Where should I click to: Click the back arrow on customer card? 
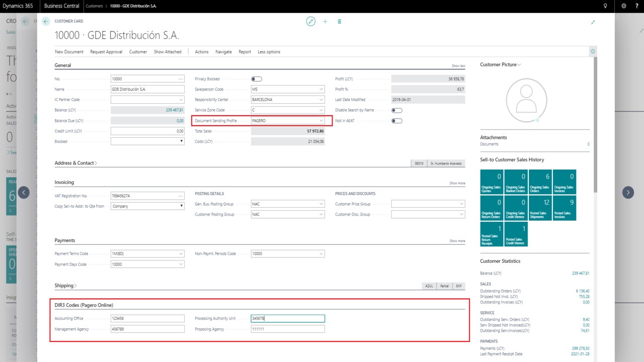point(46,22)
